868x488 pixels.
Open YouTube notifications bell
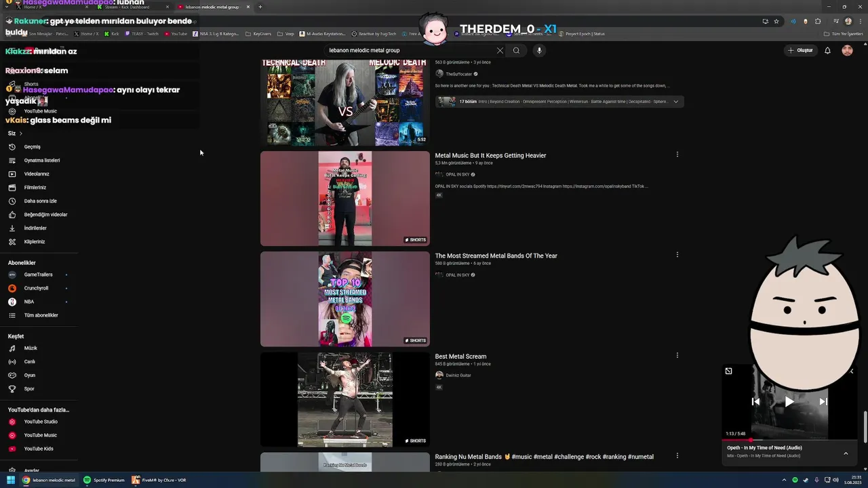point(827,50)
